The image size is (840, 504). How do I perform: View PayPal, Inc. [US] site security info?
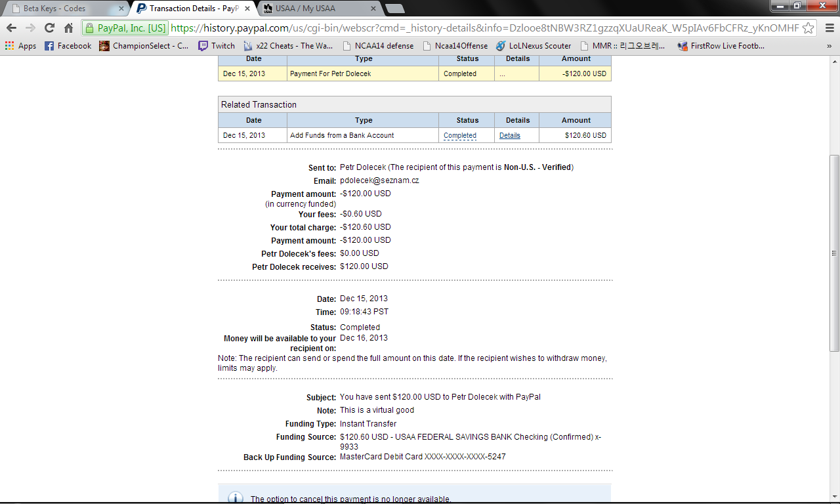coord(125,28)
